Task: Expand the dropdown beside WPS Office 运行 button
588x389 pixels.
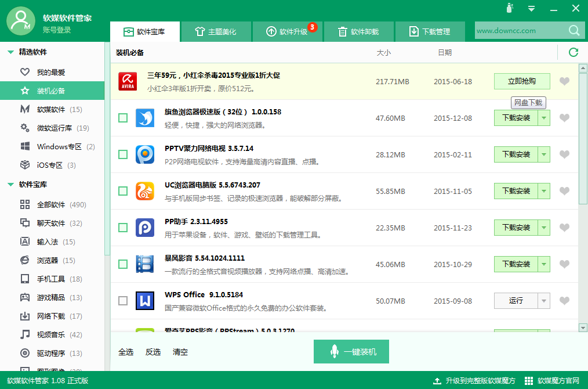Action: tap(545, 301)
